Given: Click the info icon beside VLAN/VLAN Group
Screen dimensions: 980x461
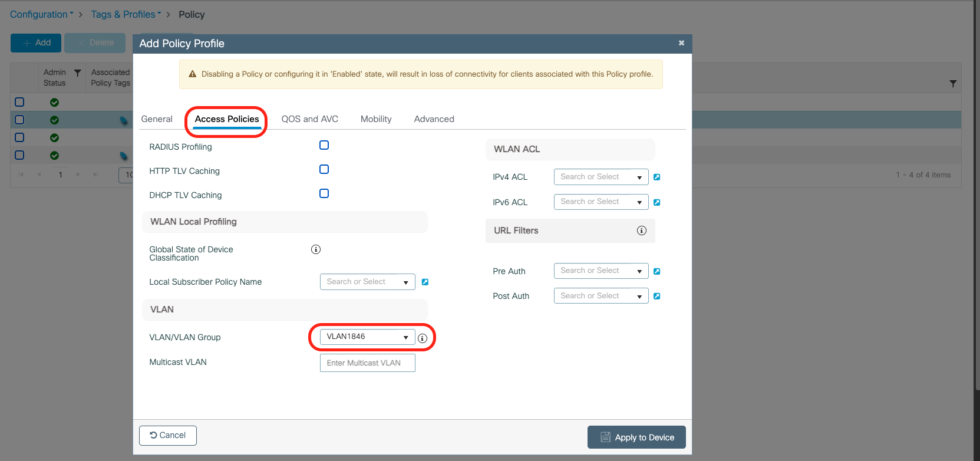Looking at the screenshot, I should tap(422, 338).
